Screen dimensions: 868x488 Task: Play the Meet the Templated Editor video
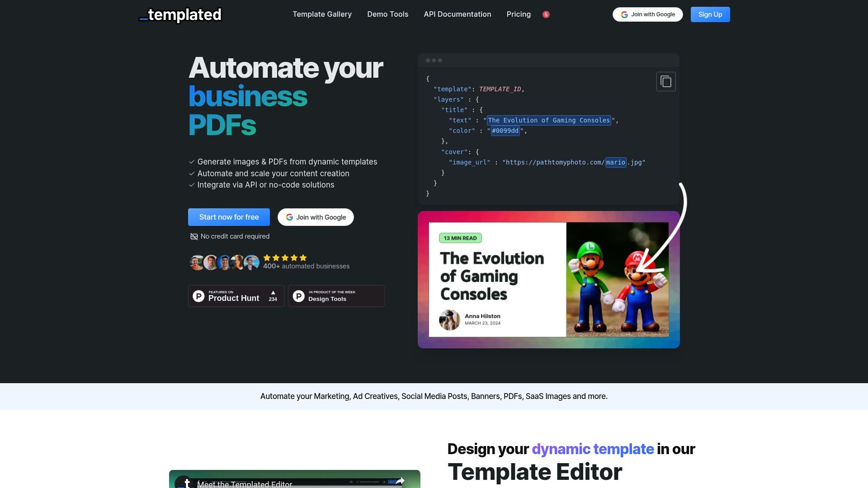[x=294, y=481]
